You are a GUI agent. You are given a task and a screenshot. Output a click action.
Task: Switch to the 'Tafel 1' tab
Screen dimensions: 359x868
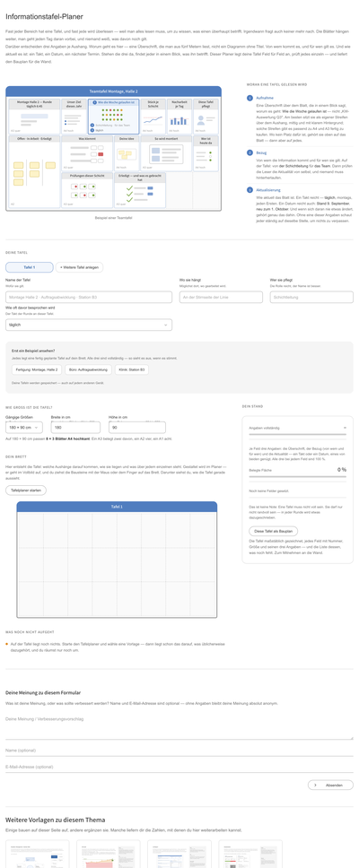click(x=30, y=267)
